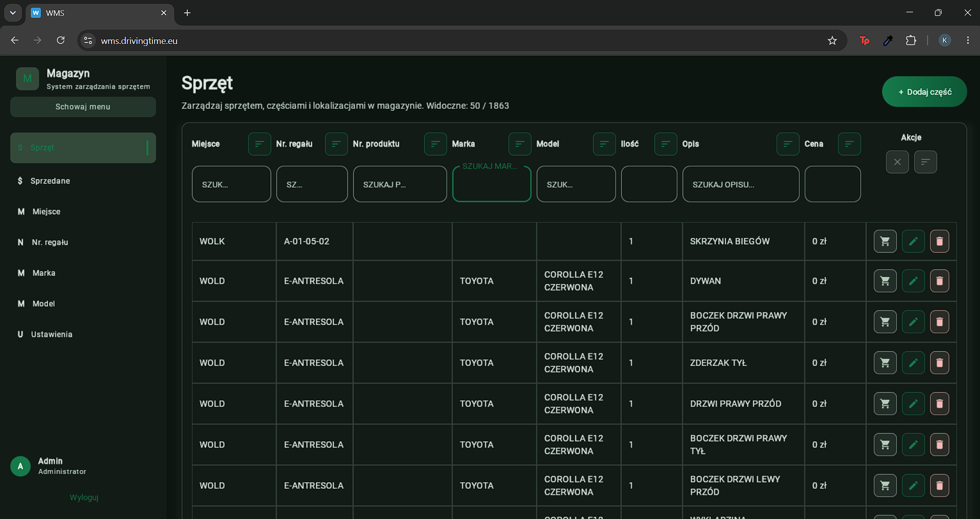Select the Sprzęt sidebar item
This screenshot has height=519, width=980.
click(83, 148)
